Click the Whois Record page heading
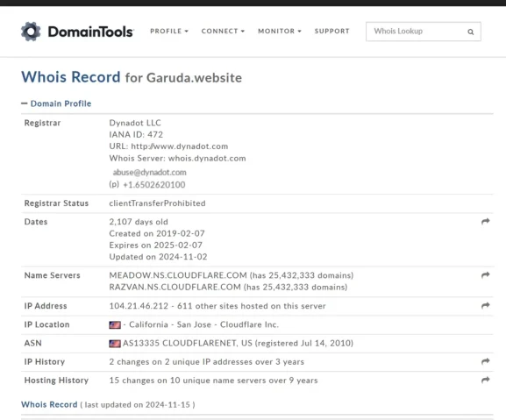 (x=71, y=77)
